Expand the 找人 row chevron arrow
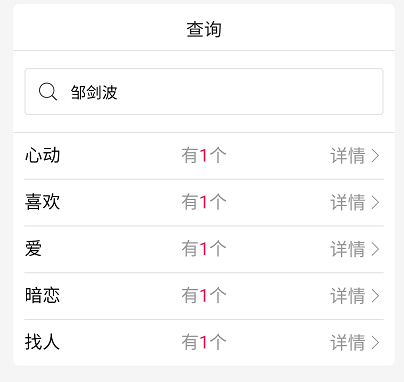The height and width of the screenshot is (382, 404). point(376,342)
